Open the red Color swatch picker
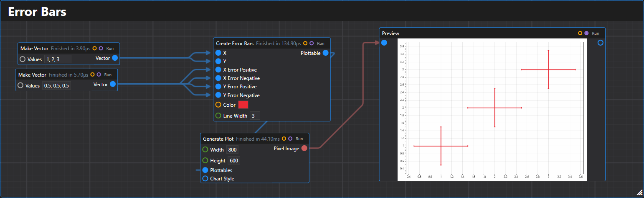The image size is (644, 198). [243, 105]
